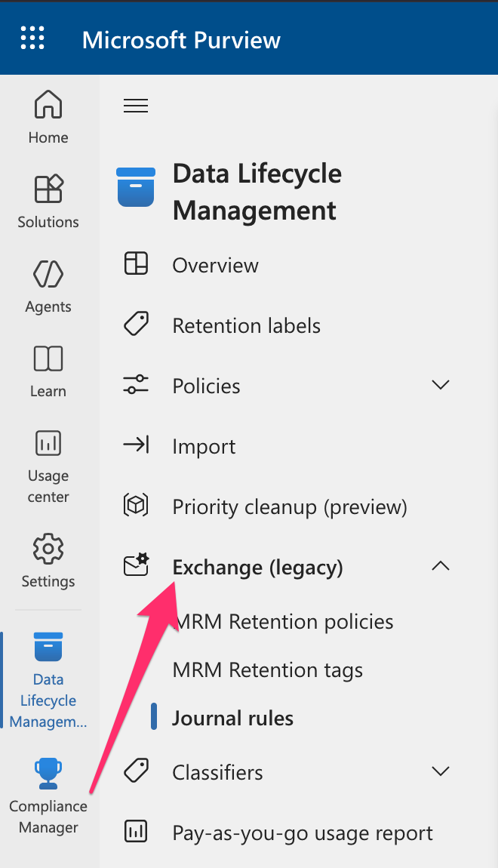498x868 pixels.
Task: Click the Exchange (legacy) label
Action: (x=258, y=568)
